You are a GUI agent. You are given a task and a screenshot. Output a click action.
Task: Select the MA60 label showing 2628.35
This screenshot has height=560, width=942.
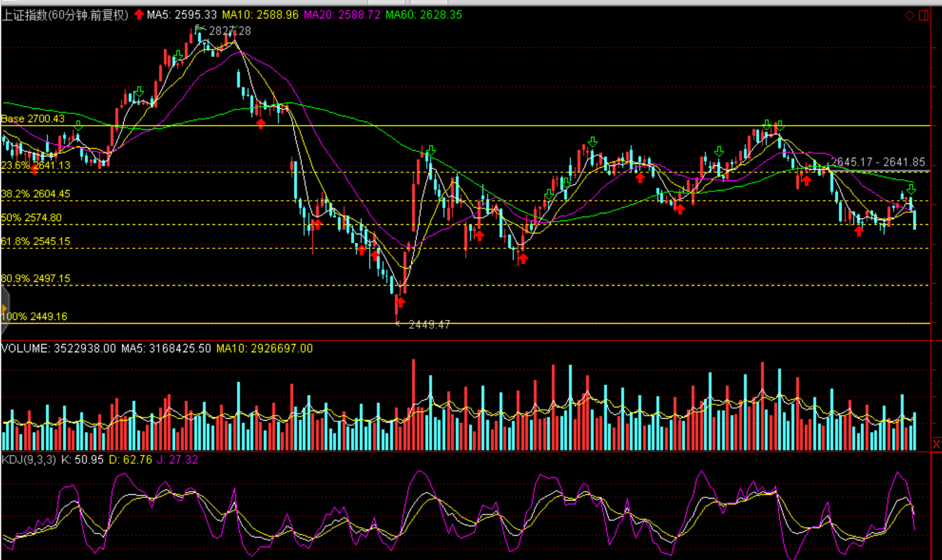coord(423,15)
